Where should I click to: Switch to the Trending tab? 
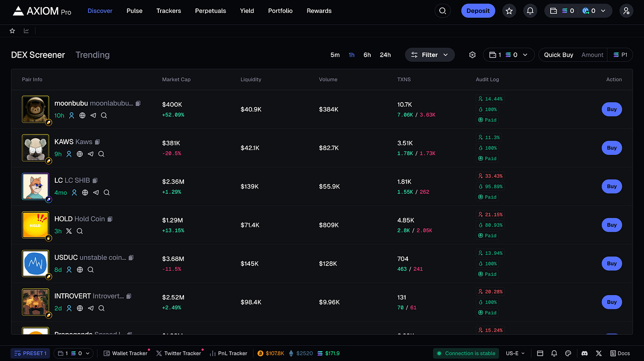pos(92,55)
